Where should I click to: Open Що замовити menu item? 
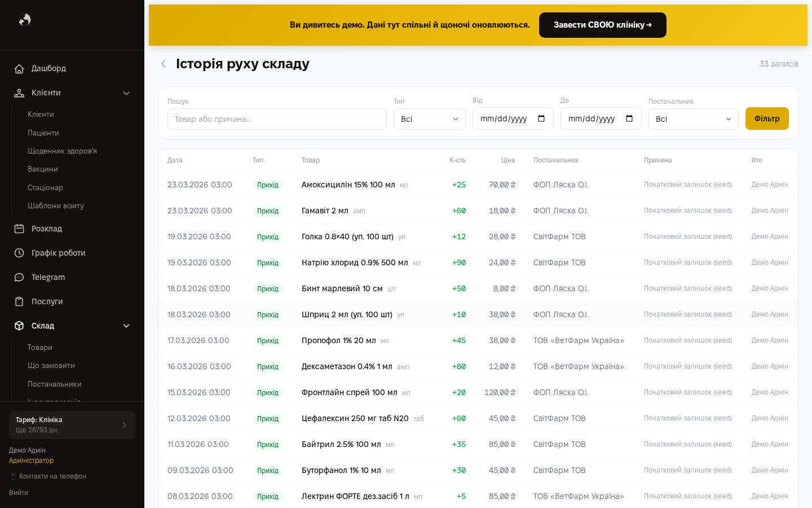click(x=51, y=365)
